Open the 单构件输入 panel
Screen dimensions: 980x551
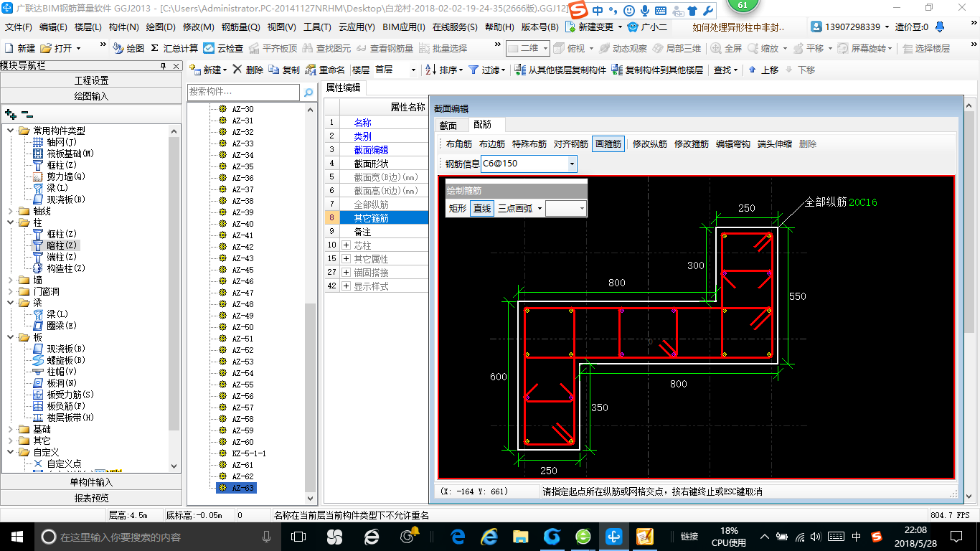(x=91, y=482)
